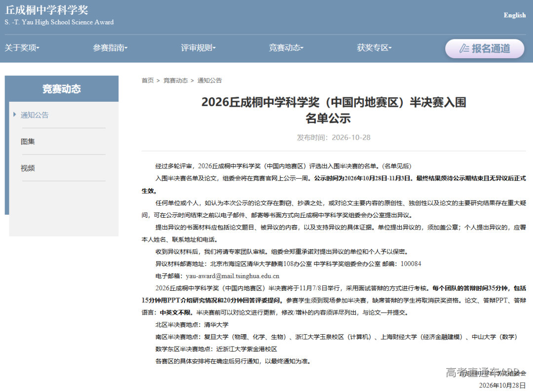Select 通知公告 in the sidebar
Viewport: 533px width, 392px height.
coord(35,115)
